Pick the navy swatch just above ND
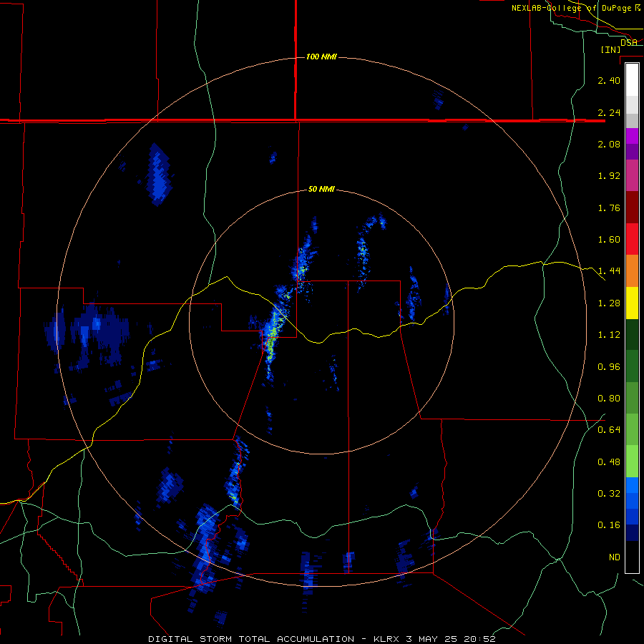The image size is (644, 644). pos(632,533)
